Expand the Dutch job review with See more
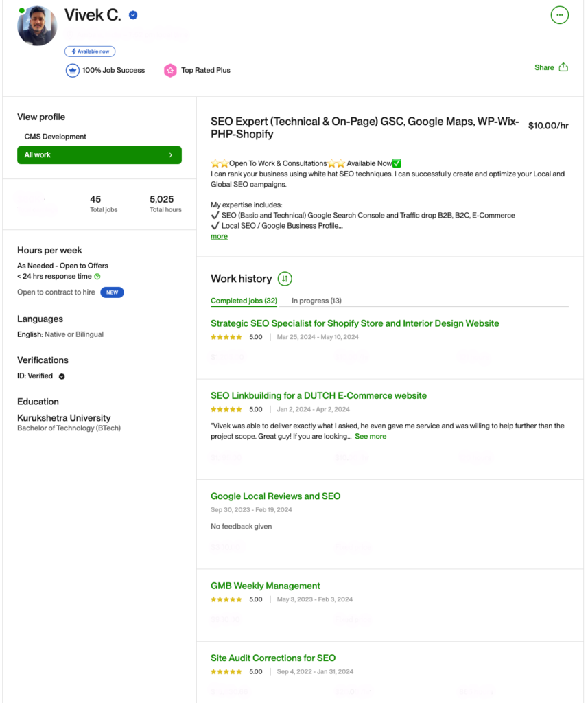The image size is (588, 703). pyautogui.click(x=371, y=436)
